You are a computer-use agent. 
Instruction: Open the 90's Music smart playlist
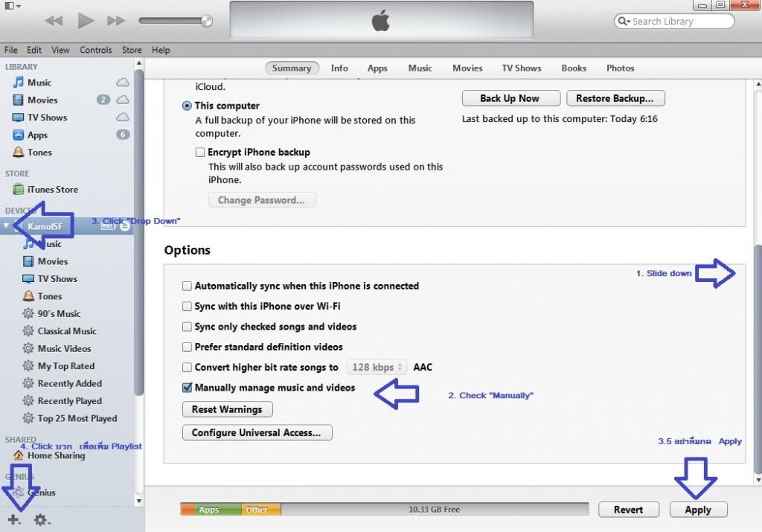coord(59,314)
